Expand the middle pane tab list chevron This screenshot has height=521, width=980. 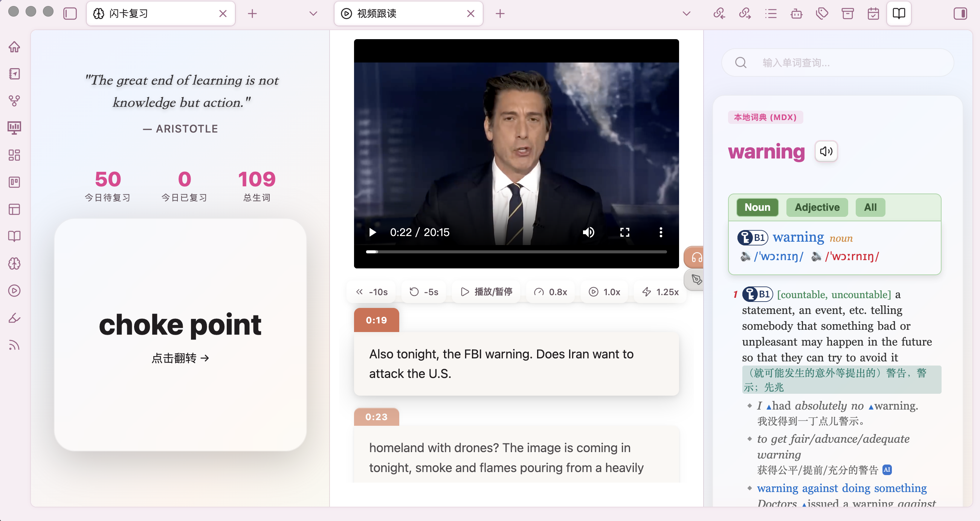[686, 14]
